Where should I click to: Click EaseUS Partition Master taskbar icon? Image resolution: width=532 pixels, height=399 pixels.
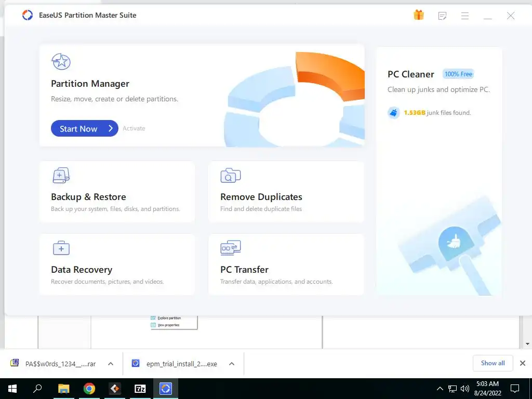coord(166,389)
